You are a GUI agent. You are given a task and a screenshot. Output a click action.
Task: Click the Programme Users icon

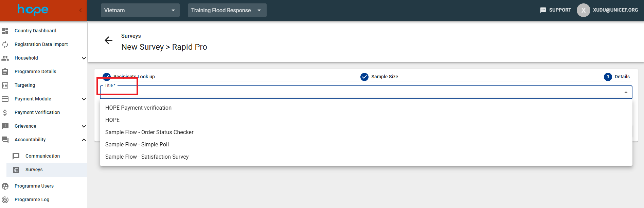[x=5, y=186]
